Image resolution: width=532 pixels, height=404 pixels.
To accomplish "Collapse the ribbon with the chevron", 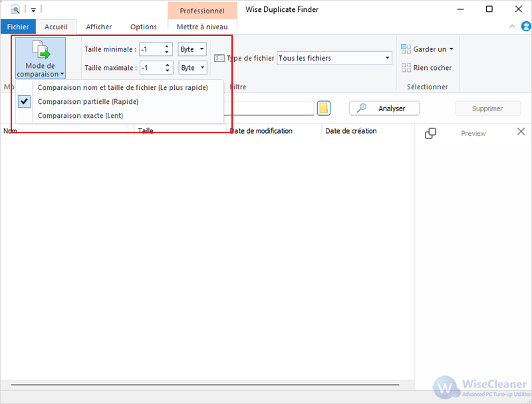I will [512, 27].
